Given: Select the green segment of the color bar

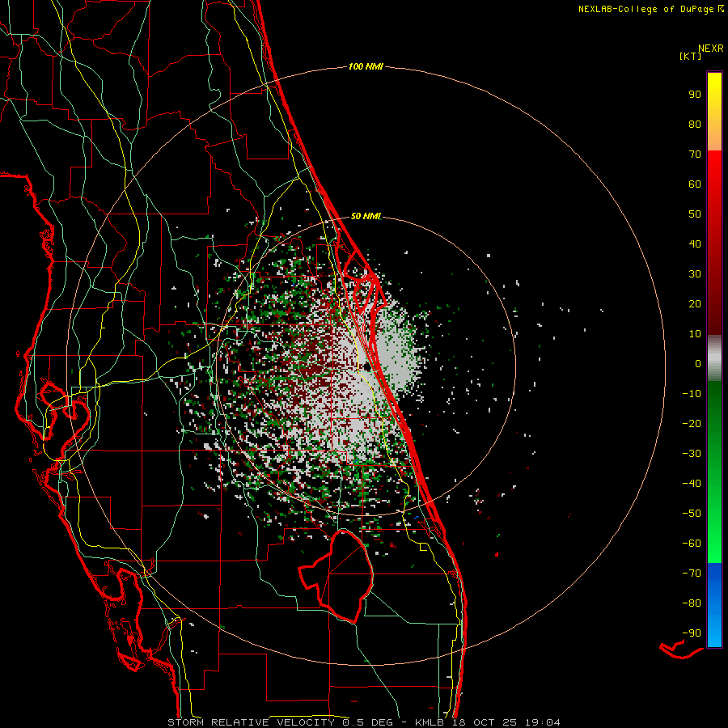Looking at the screenshot, I should pyautogui.click(x=714, y=472).
